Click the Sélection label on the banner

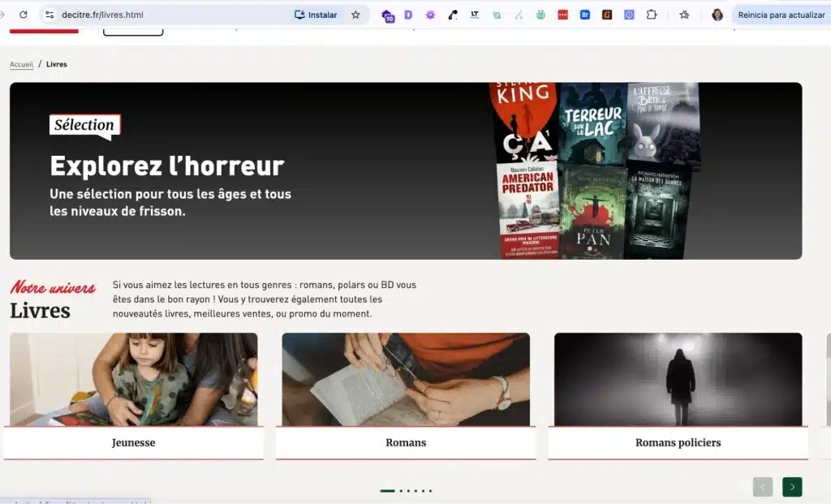tap(84, 125)
